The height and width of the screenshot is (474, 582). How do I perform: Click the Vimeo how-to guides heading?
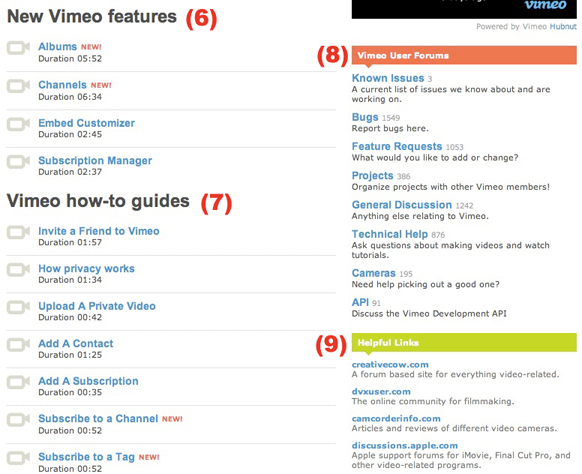point(98,201)
